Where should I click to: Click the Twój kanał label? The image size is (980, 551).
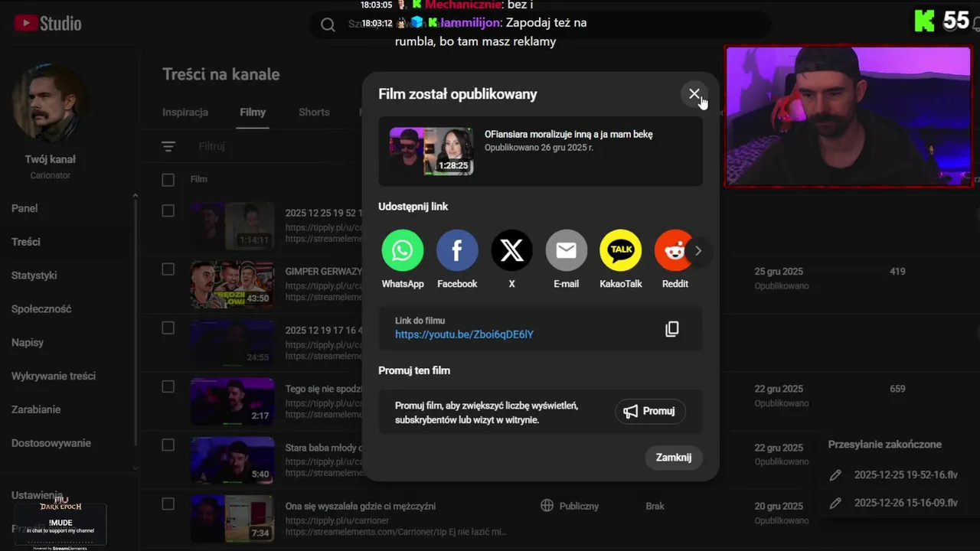pos(51,159)
